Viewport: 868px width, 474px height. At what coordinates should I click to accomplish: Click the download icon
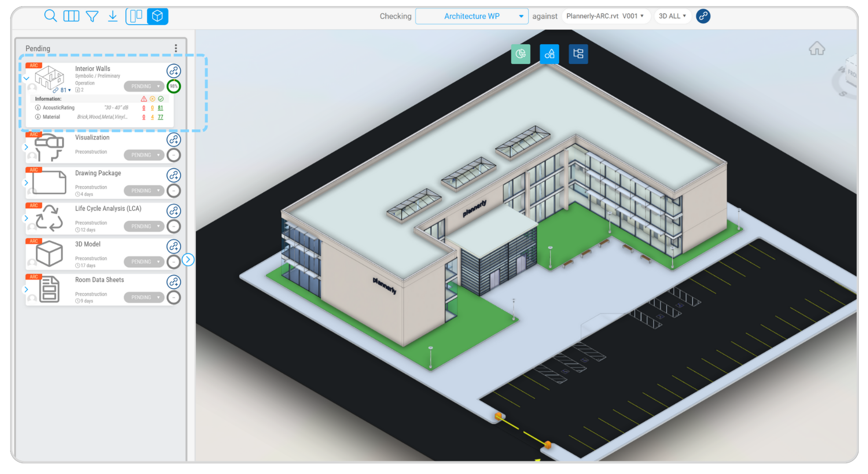(x=113, y=16)
